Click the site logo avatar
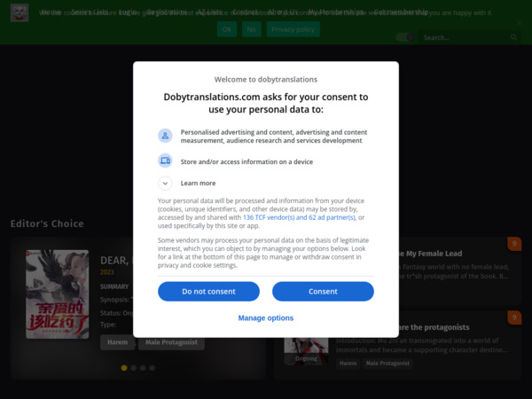 tap(20, 13)
